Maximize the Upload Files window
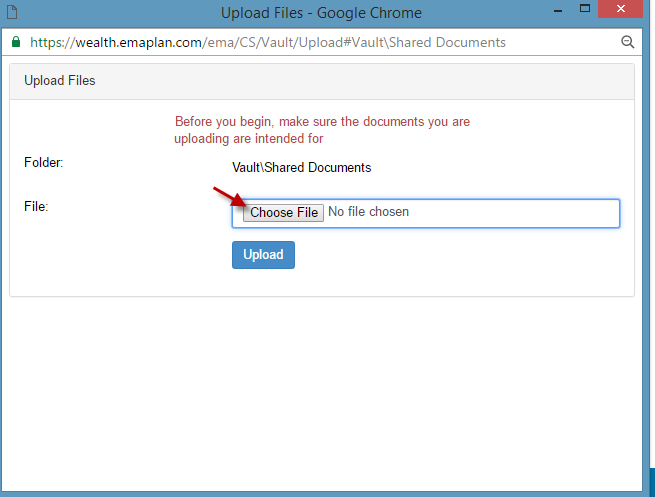Image resolution: width=655 pixels, height=497 pixels. point(585,8)
